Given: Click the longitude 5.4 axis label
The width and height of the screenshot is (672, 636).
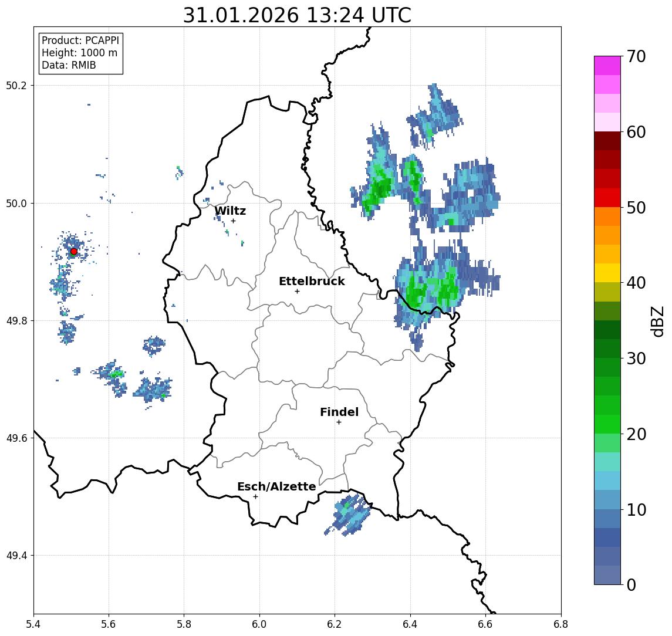Looking at the screenshot, I should (33, 624).
